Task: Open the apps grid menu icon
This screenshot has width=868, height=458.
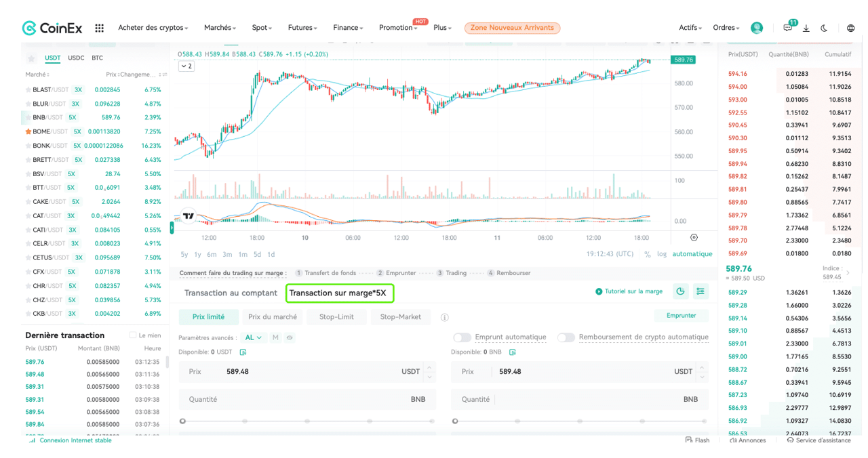Action: 100,28
